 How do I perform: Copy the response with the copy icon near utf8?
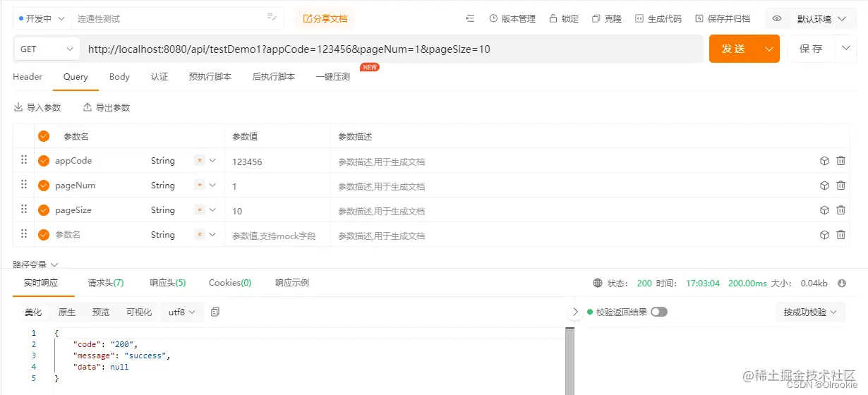[x=215, y=312]
